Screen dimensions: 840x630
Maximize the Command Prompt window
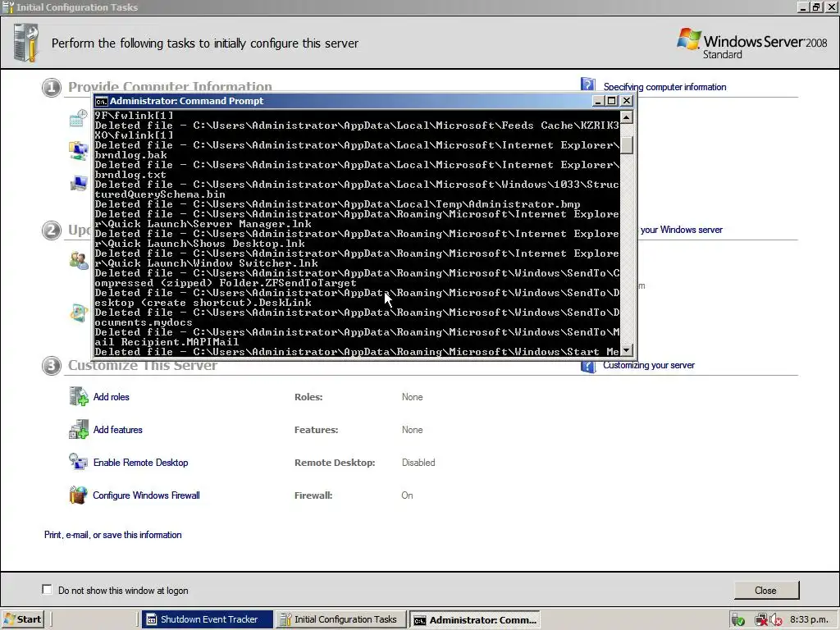click(612, 101)
